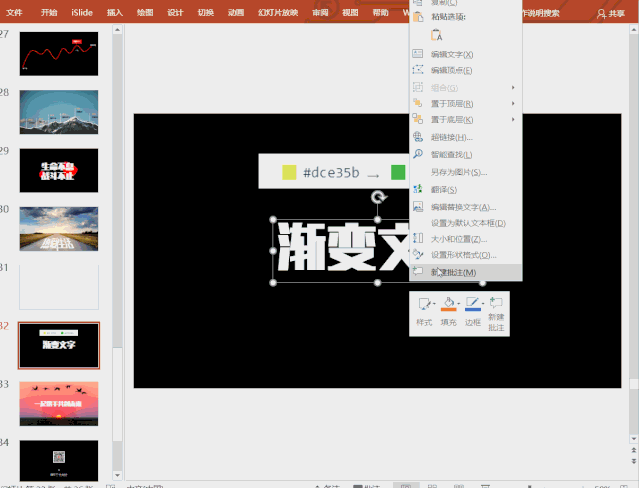The height and width of the screenshot is (488, 639).
Task: Click the bottom-center resize handle of text box
Action: (377, 283)
